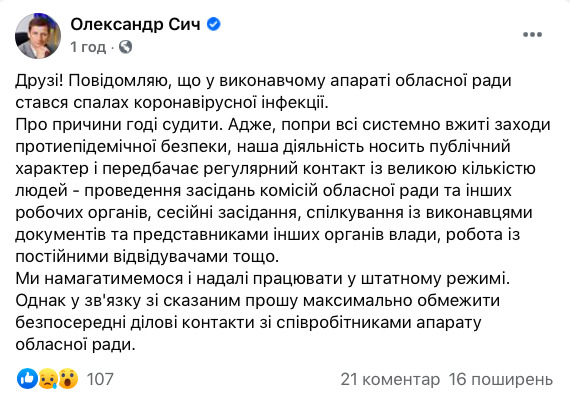Open the three-dot post options menu
This screenshot has width=570, height=403.
tap(532, 35)
